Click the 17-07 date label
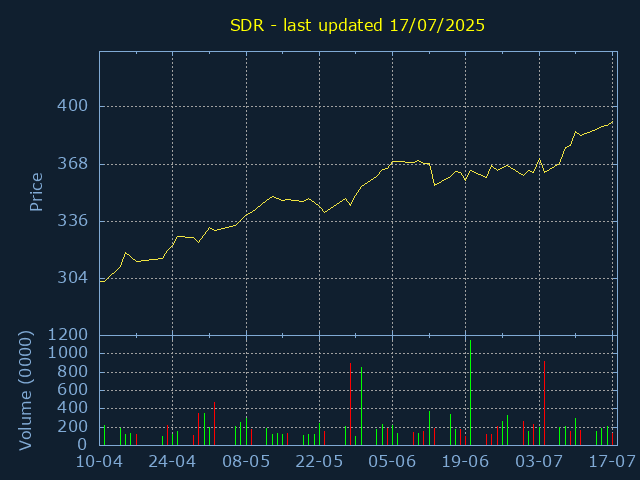The image size is (640, 480). coord(612,462)
